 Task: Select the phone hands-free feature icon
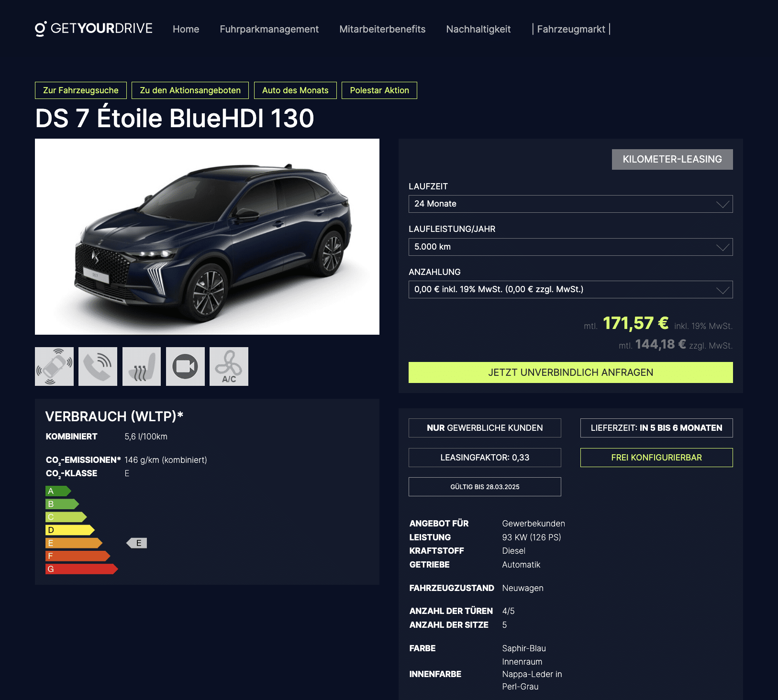pos(98,366)
